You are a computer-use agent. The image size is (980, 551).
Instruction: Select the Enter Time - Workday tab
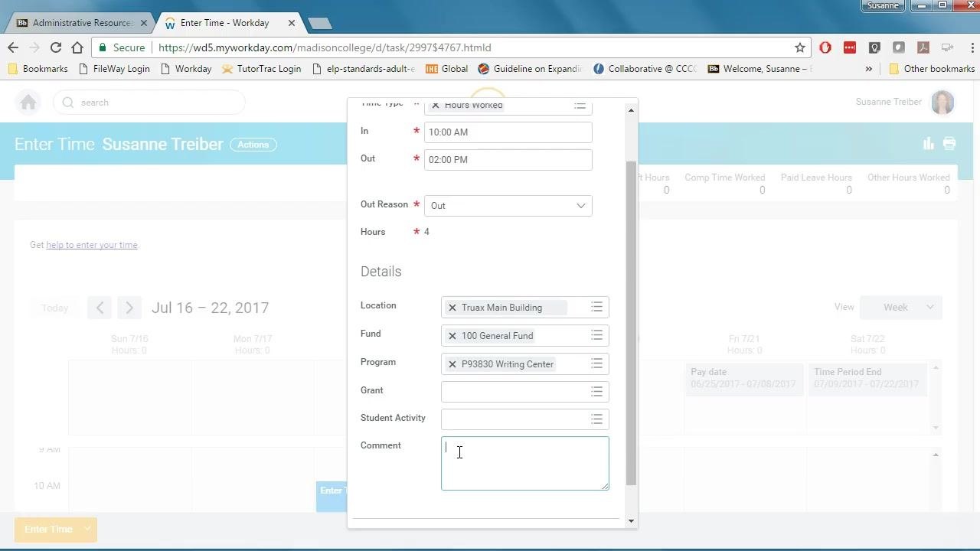pyautogui.click(x=227, y=23)
